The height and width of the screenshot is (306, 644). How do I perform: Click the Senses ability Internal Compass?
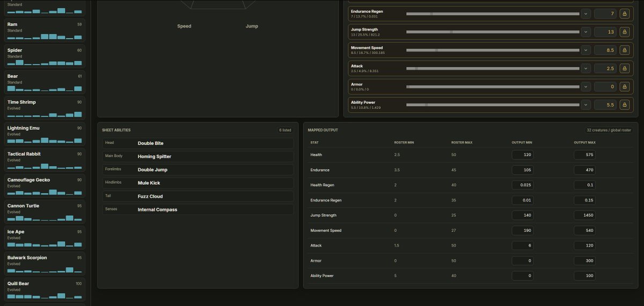point(198,209)
